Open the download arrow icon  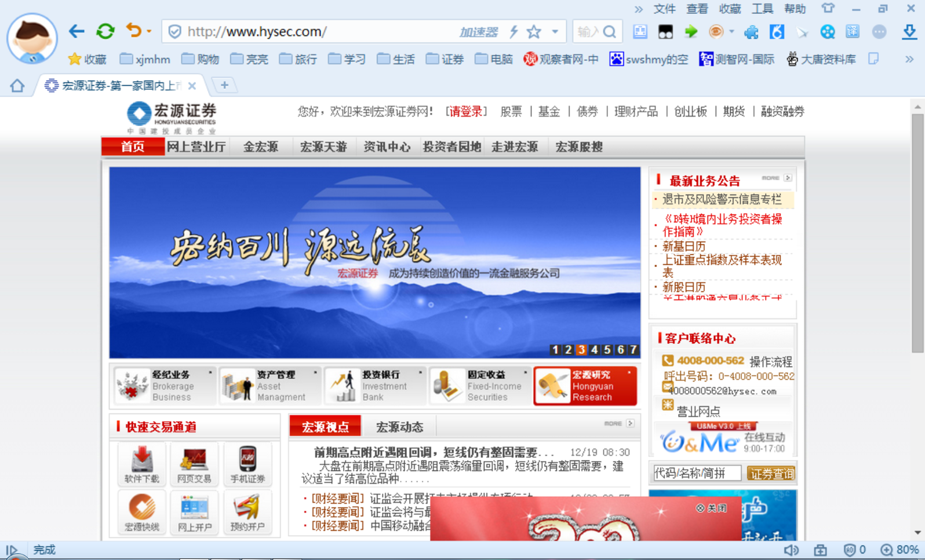pos(909,32)
